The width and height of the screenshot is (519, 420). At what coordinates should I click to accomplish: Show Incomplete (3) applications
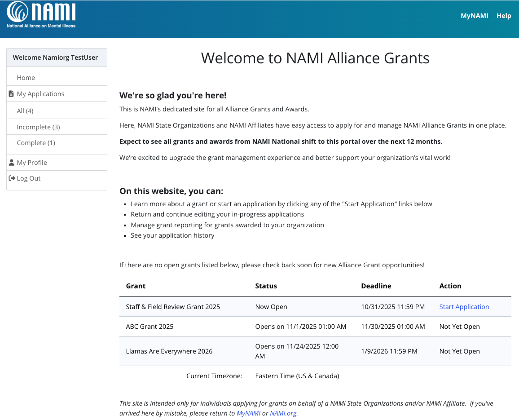click(x=39, y=127)
